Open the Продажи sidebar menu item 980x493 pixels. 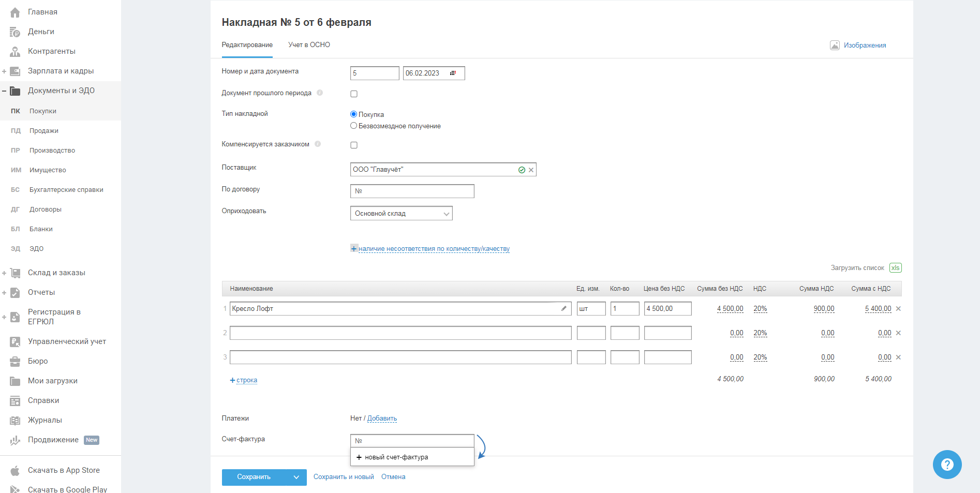coord(44,131)
